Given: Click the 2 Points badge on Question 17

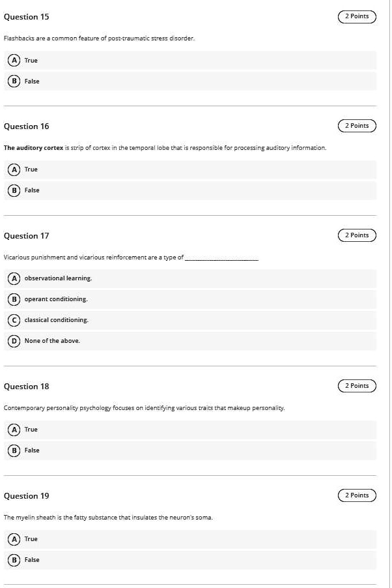Looking at the screenshot, I should click(356, 235).
